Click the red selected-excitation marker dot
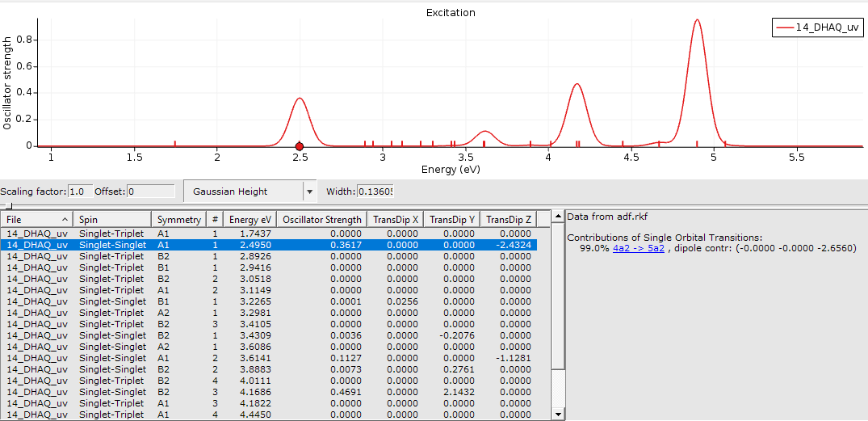 (x=300, y=146)
